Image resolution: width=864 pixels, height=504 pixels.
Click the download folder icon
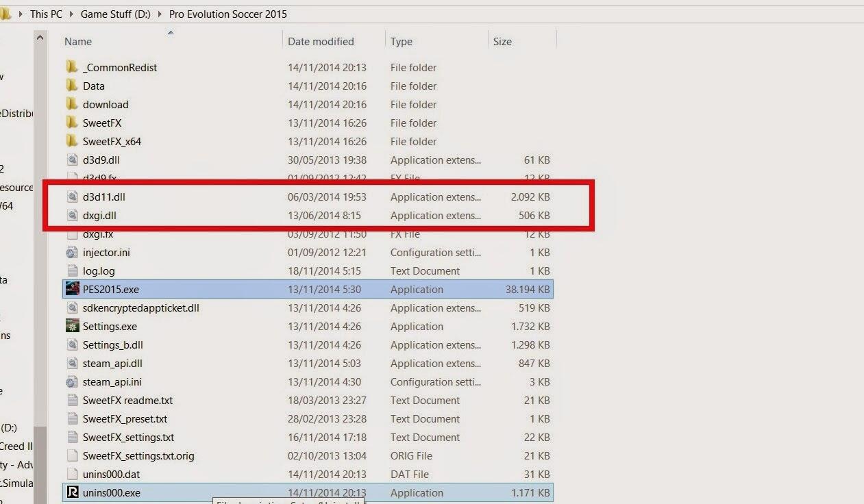pos(72,104)
